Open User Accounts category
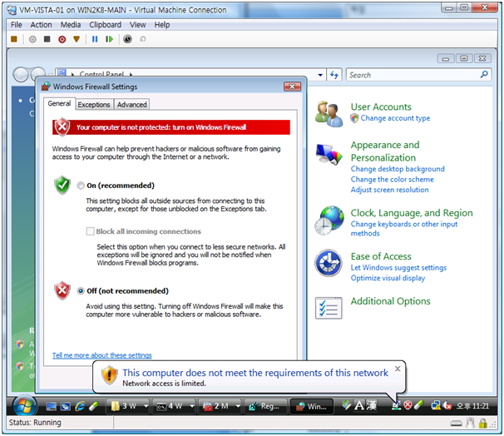Viewport: 504px width, 436px height. coord(381,107)
